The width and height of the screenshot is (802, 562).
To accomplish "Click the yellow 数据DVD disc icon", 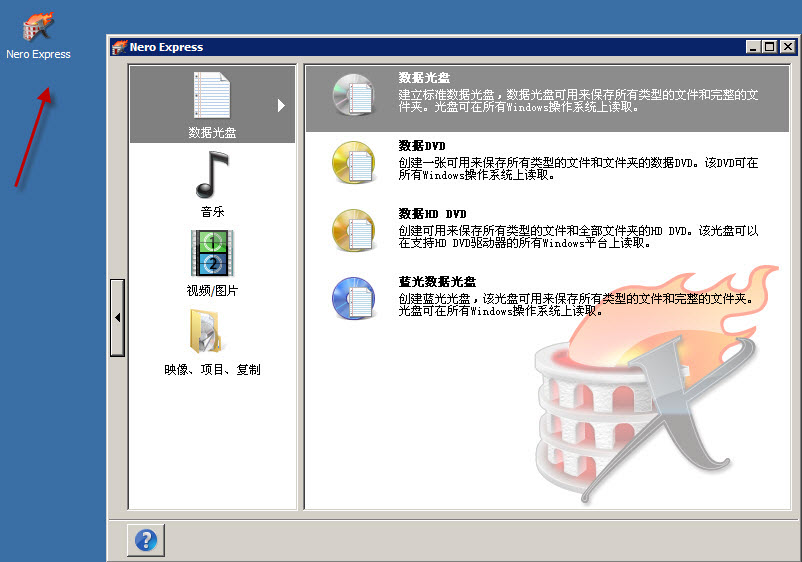I will (353, 163).
